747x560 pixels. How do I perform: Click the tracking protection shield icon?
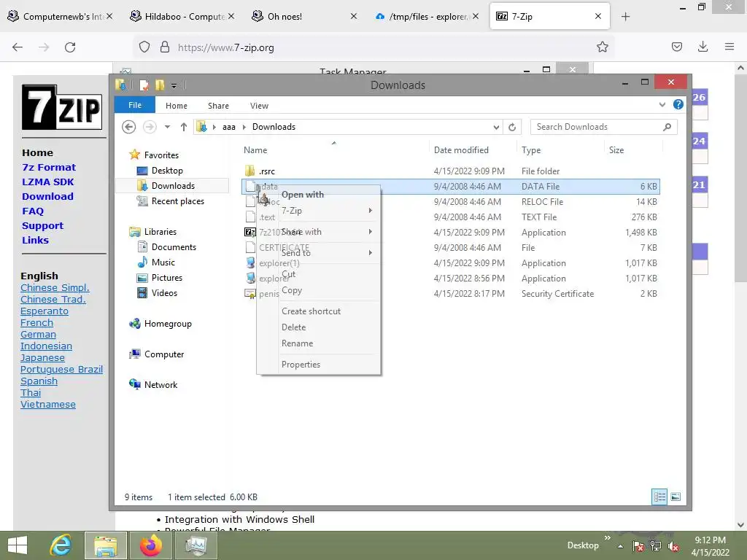(x=144, y=47)
